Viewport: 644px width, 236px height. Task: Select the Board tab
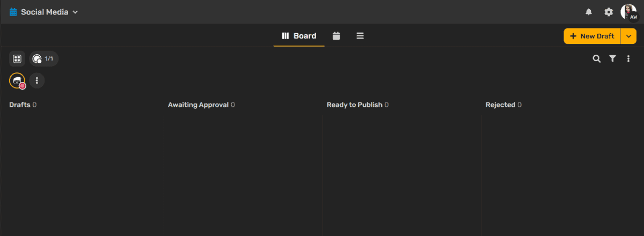(299, 36)
